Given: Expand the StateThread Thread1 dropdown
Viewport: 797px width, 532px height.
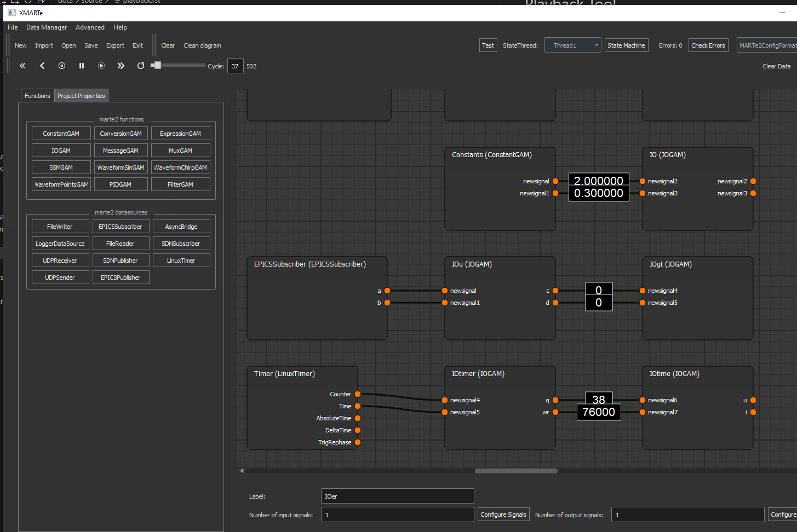Looking at the screenshot, I should point(572,45).
